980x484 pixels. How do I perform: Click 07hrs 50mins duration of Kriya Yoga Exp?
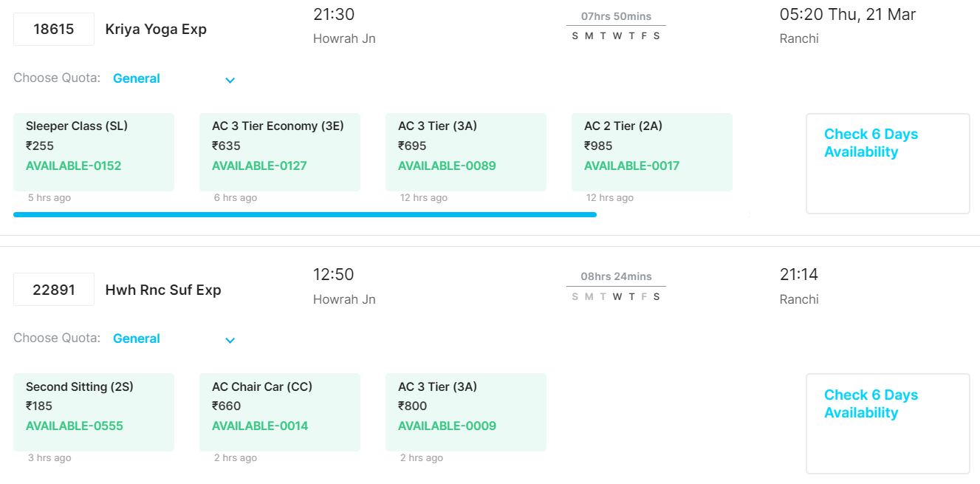[x=616, y=16]
